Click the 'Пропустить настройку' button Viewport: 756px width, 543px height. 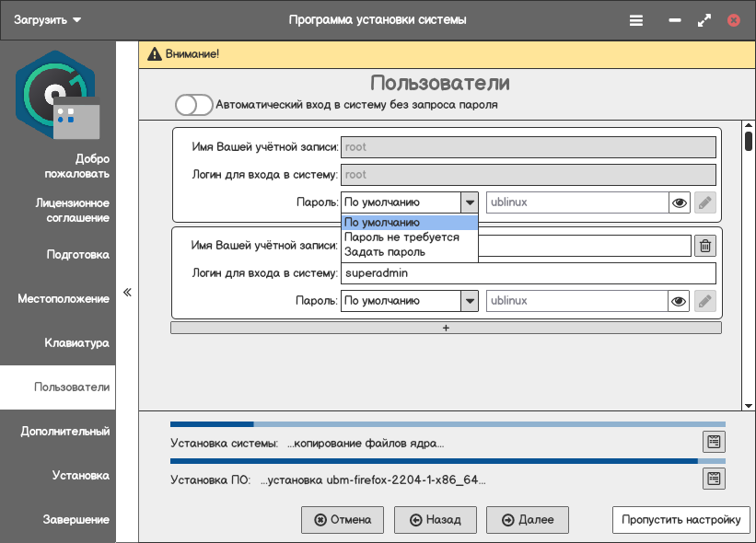[x=680, y=520]
